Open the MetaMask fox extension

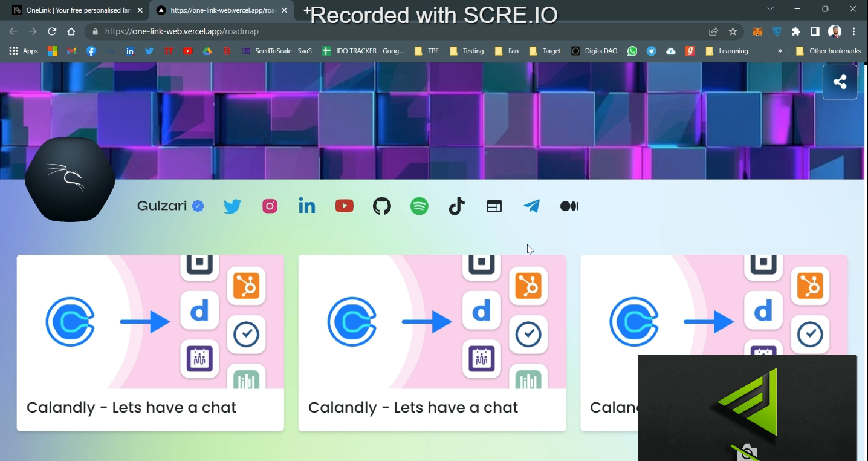click(x=757, y=31)
